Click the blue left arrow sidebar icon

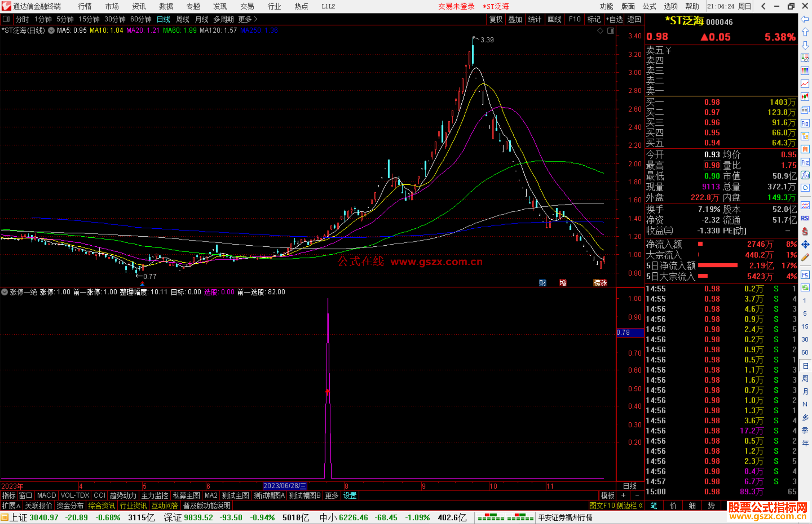[805, 19]
